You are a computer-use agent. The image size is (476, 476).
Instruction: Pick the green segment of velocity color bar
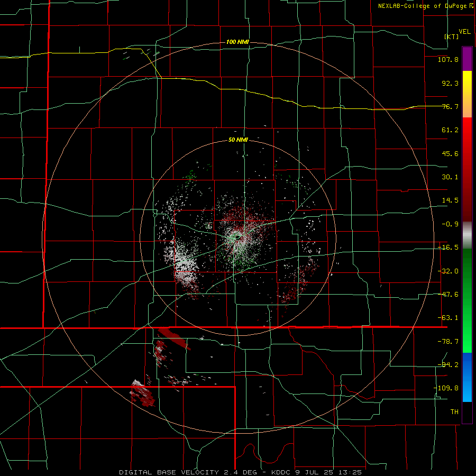tap(467, 300)
